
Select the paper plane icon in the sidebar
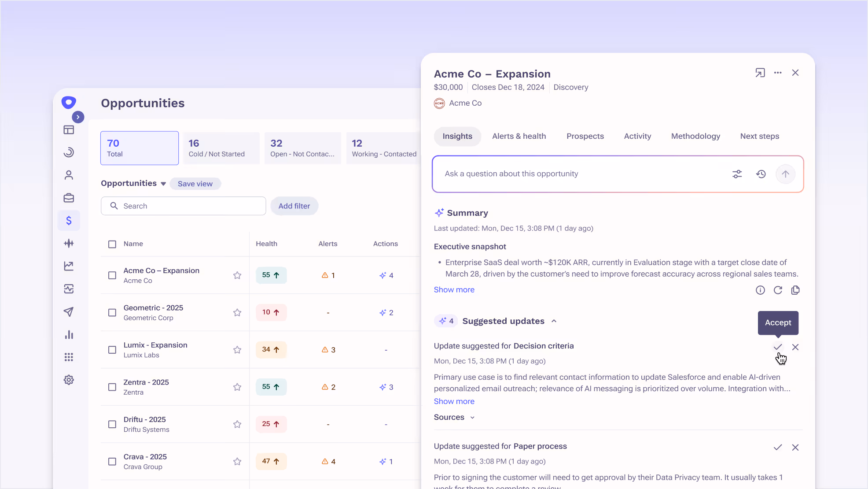[69, 312]
